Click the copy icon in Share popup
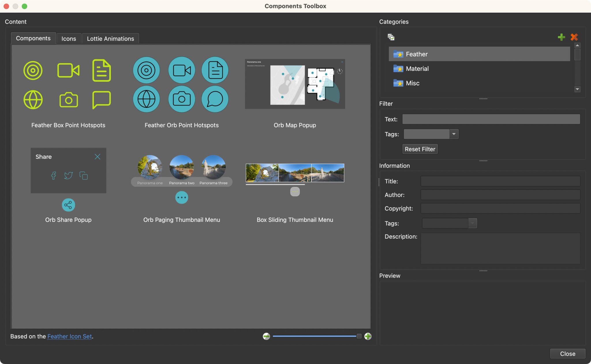The image size is (591, 364). coord(84,176)
